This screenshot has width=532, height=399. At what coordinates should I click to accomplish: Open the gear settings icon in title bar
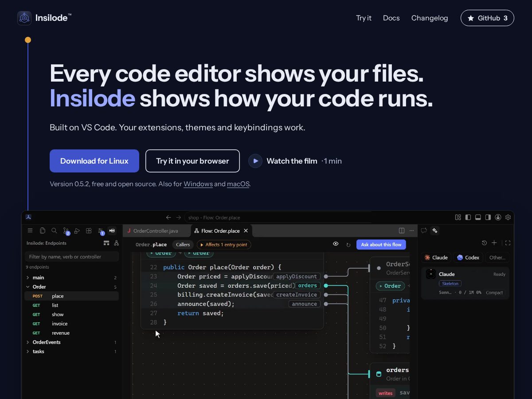(x=508, y=217)
